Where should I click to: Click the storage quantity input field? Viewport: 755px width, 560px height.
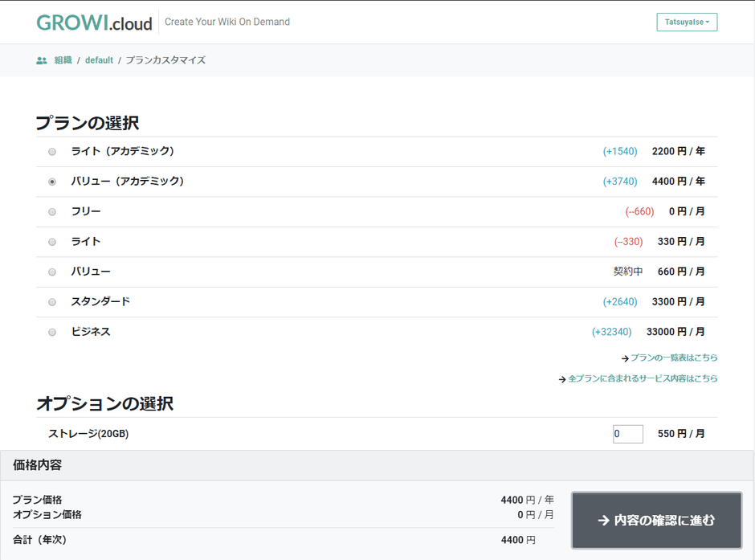pyautogui.click(x=627, y=434)
